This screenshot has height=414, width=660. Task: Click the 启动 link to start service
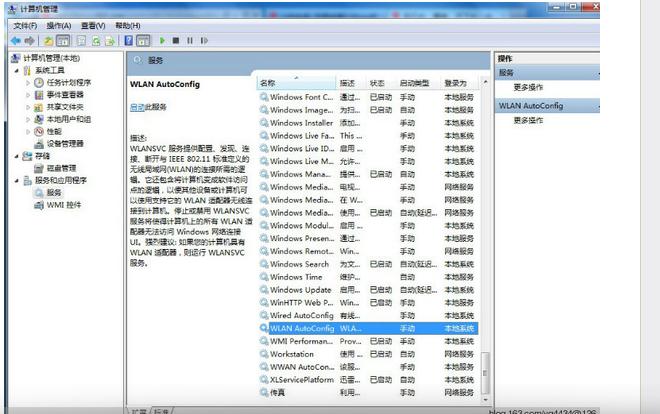[x=137, y=107]
